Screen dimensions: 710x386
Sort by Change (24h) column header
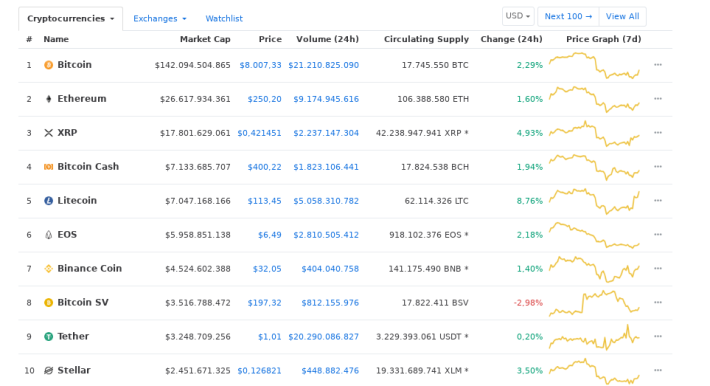(511, 39)
